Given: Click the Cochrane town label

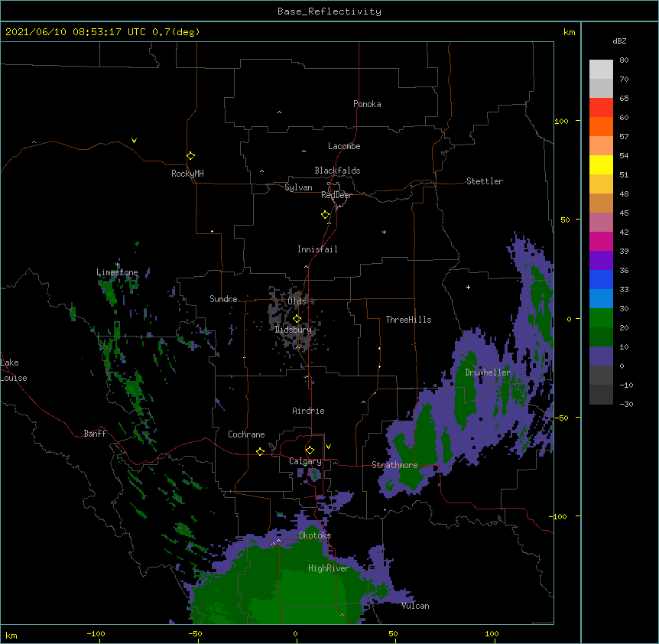Looking at the screenshot, I should (x=246, y=434).
